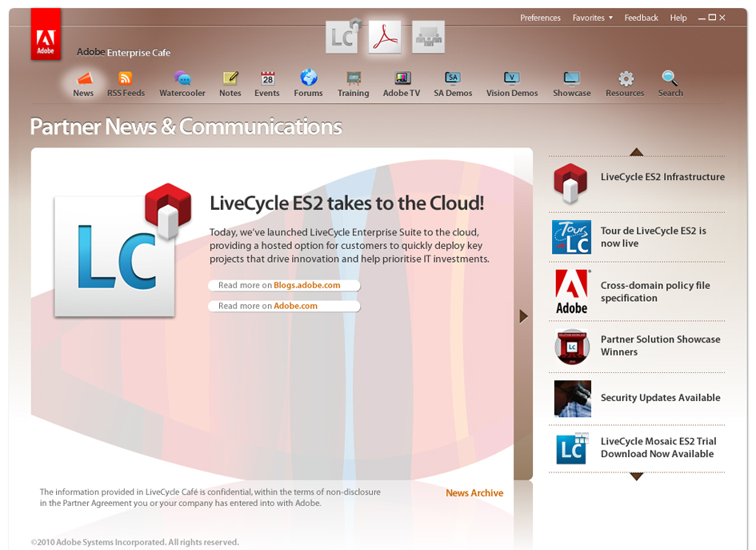Maximize the Enterprise Cafe window

pos(712,18)
